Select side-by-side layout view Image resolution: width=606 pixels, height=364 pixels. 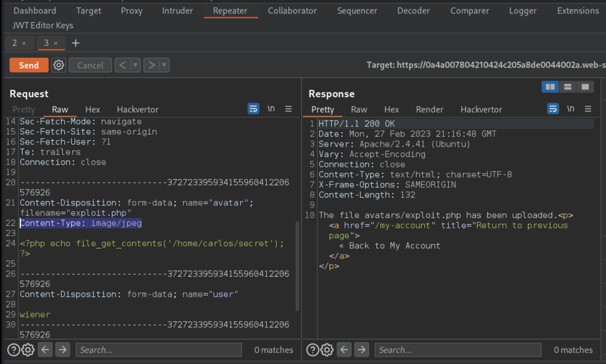(x=550, y=87)
